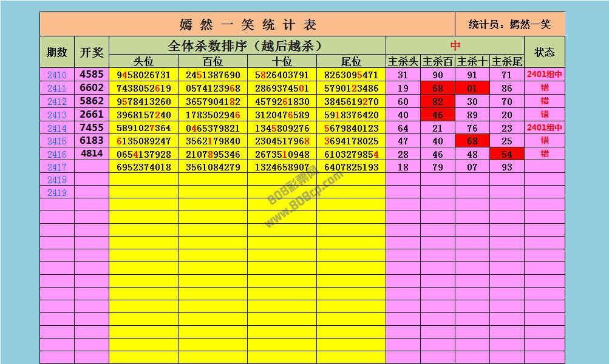Click the red highlighted 82 cell
Screen dimensions: 609x364
tap(438, 102)
